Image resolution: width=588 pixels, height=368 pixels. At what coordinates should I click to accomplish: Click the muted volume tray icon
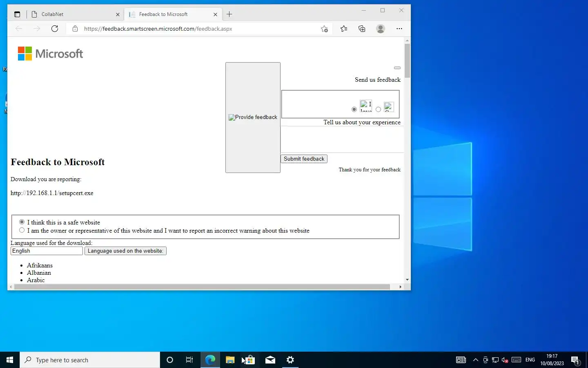(505, 360)
